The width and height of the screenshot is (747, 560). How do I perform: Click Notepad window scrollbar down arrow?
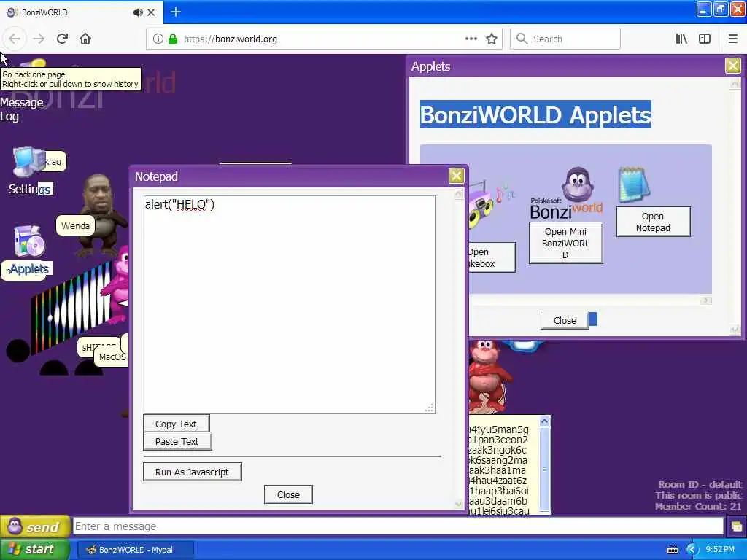458,504
